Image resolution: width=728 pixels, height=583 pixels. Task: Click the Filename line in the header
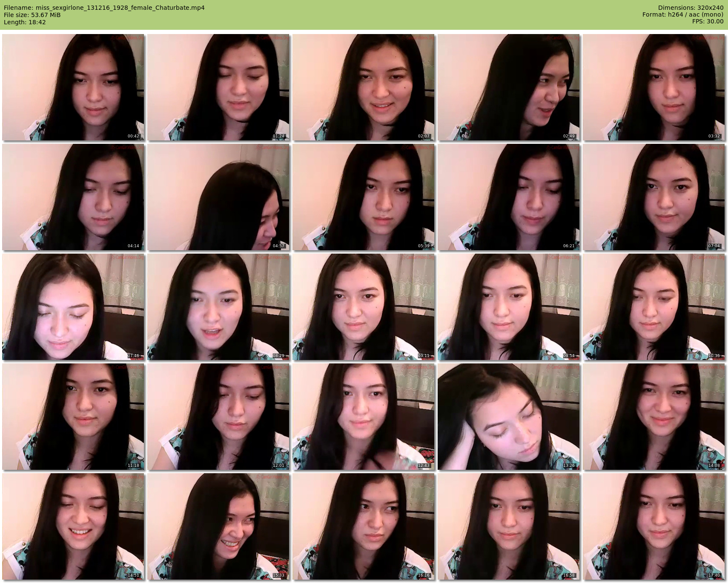(x=104, y=8)
